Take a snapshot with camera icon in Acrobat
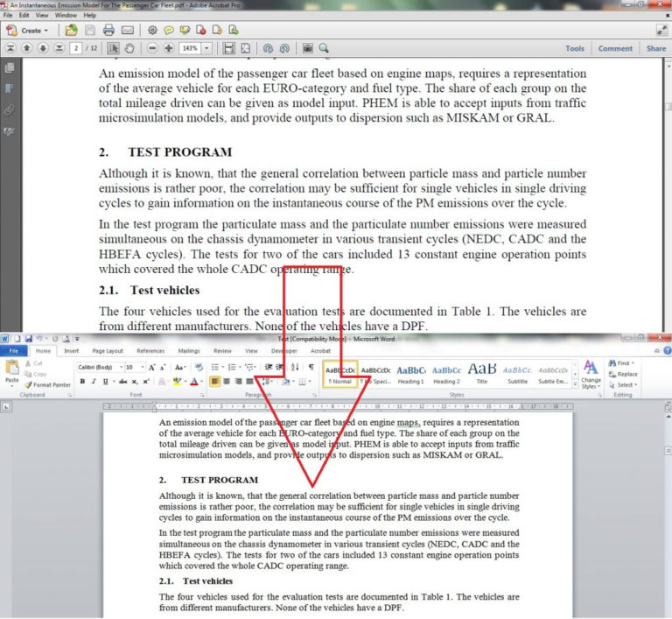 point(307,48)
